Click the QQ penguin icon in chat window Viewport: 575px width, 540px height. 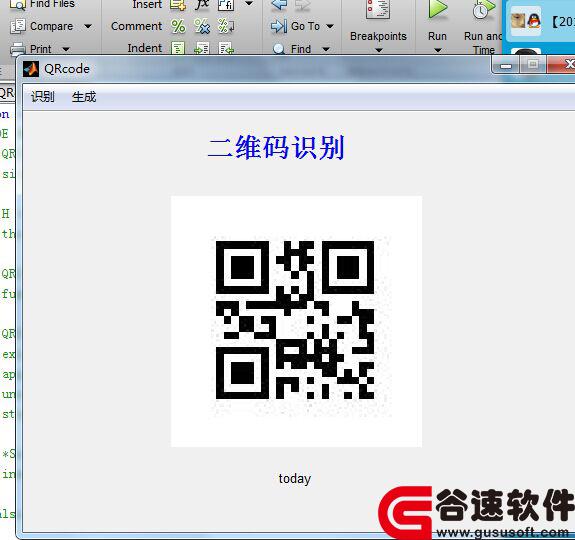click(x=534, y=21)
